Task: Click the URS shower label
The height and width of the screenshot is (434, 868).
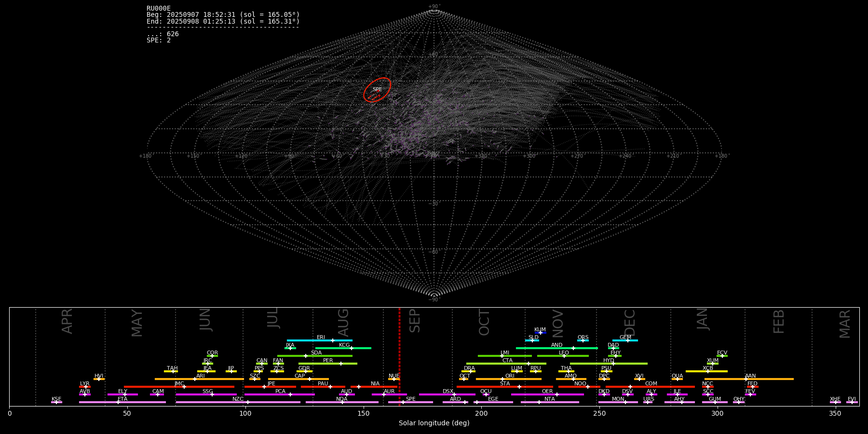Action: [x=649, y=399]
